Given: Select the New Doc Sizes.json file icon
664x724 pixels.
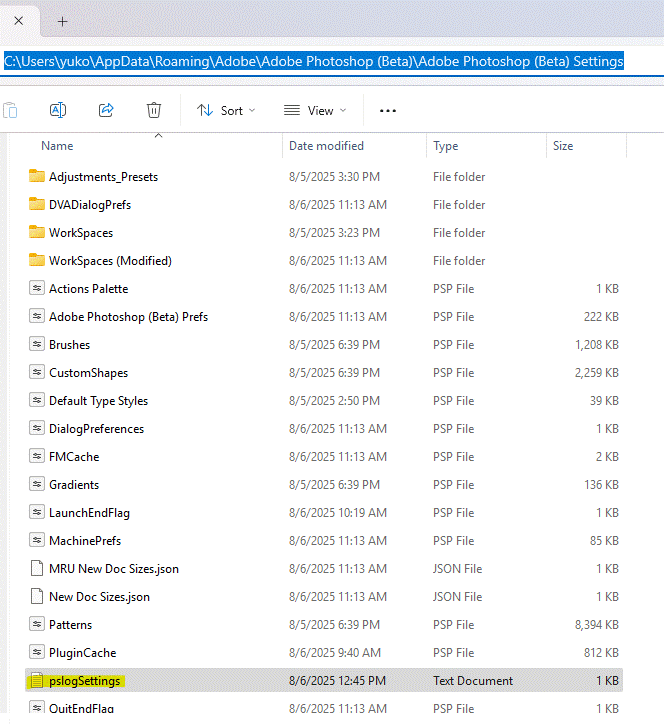Looking at the screenshot, I should click(37, 596).
